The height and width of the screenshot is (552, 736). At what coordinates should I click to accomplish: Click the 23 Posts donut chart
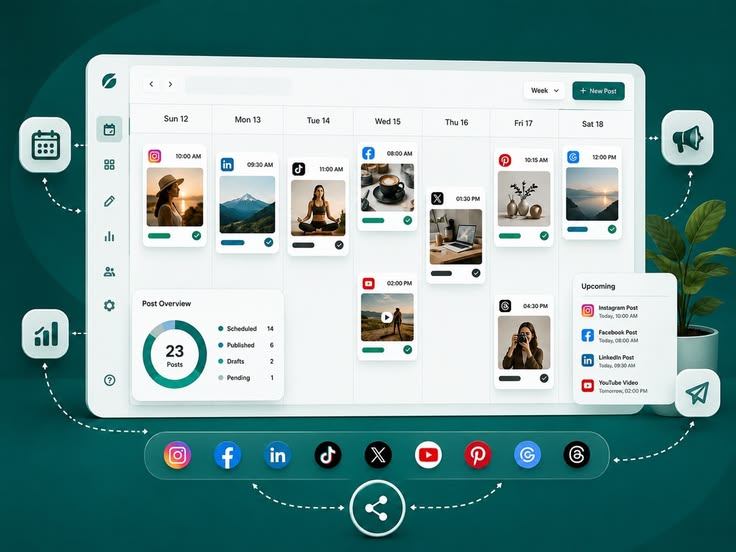tap(175, 354)
